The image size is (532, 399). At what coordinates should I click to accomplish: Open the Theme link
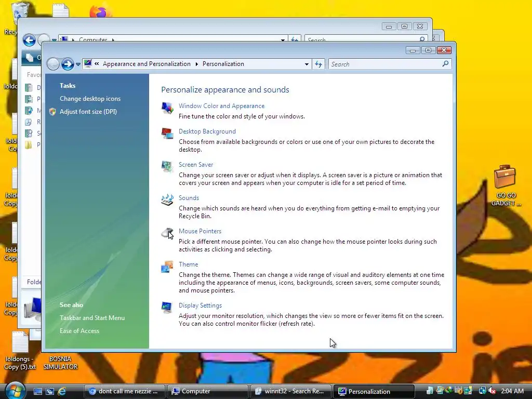pyautogui.click(x=188, y=264)
